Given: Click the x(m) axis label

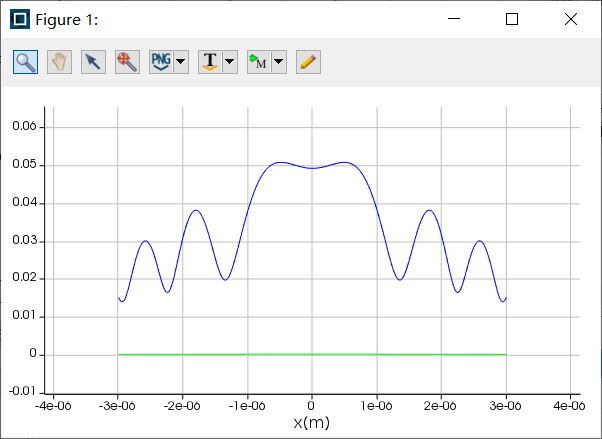Looking at the screenshot, I should [x=312, y=423].
